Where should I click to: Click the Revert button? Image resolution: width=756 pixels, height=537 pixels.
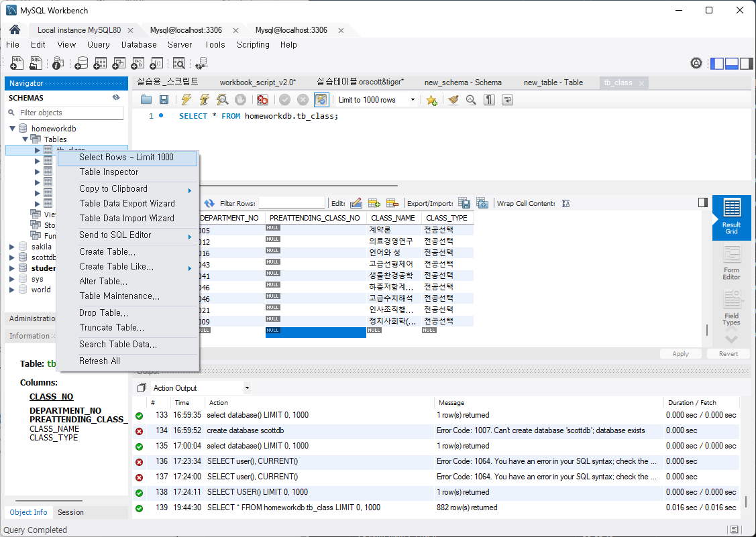click(x=728, y=353)
